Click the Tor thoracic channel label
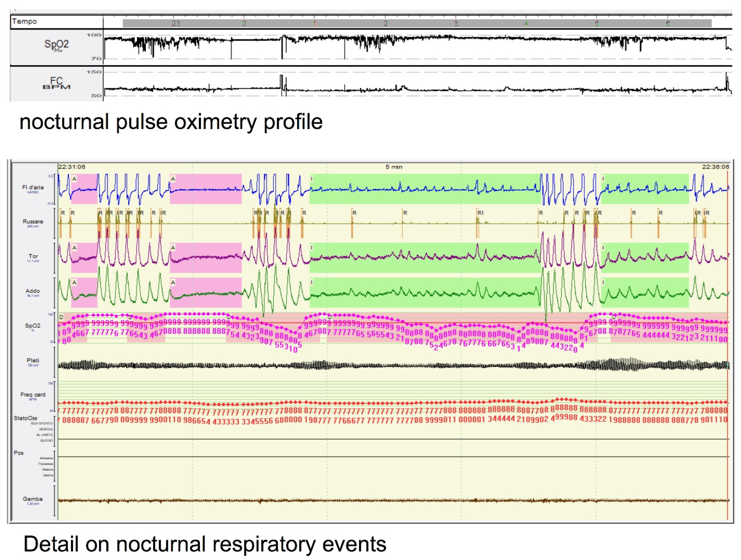Screen dimensions: 741x560 (33, 256)
